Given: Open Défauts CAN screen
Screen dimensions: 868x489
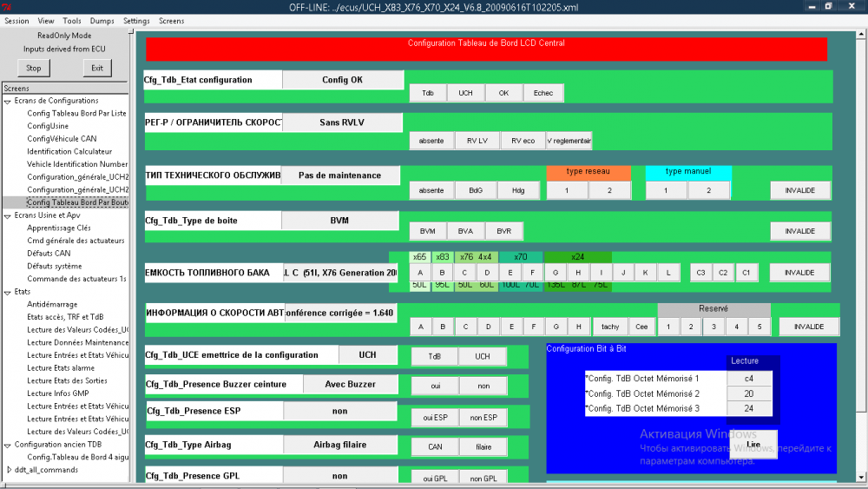Looking at the screenshot, I should tap(49, 254).
